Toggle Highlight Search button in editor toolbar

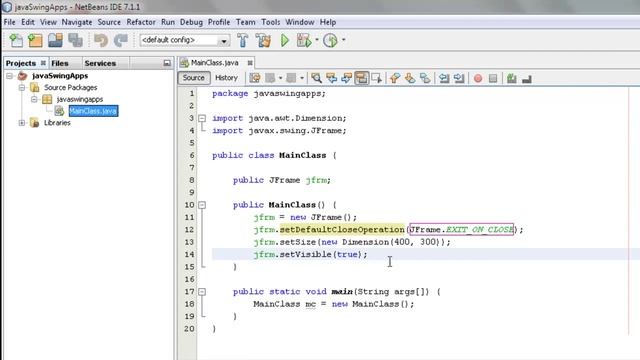(x=362, y=78)
